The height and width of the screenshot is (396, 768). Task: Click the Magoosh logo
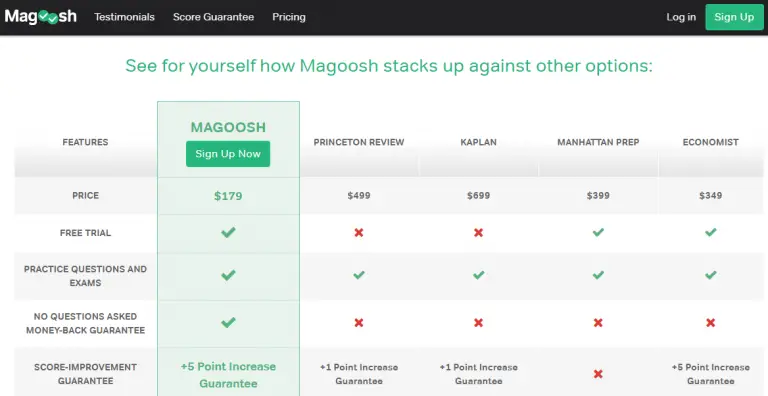pyautogui.click(x=41, y=17)
